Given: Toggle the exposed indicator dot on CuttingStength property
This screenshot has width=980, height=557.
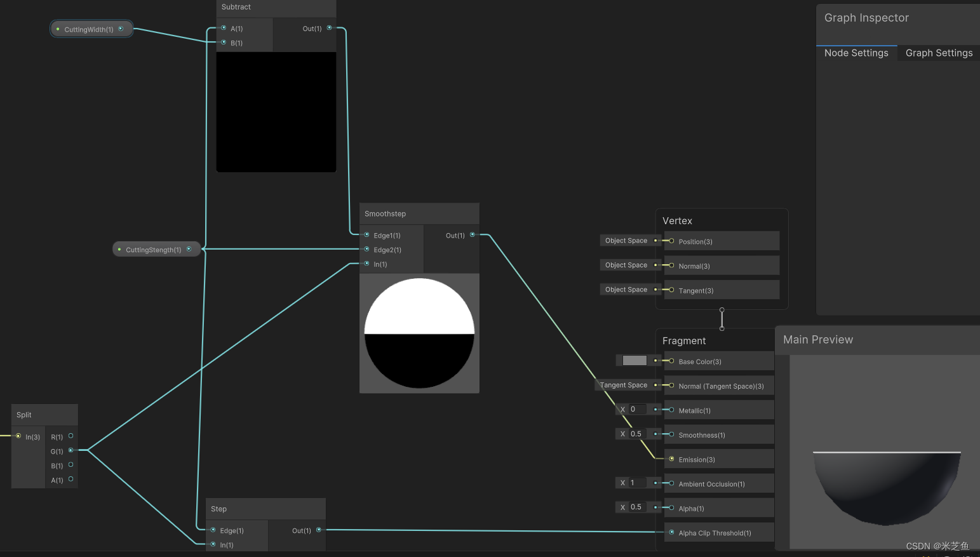Looking at the screenshot, I should point(119,249).
